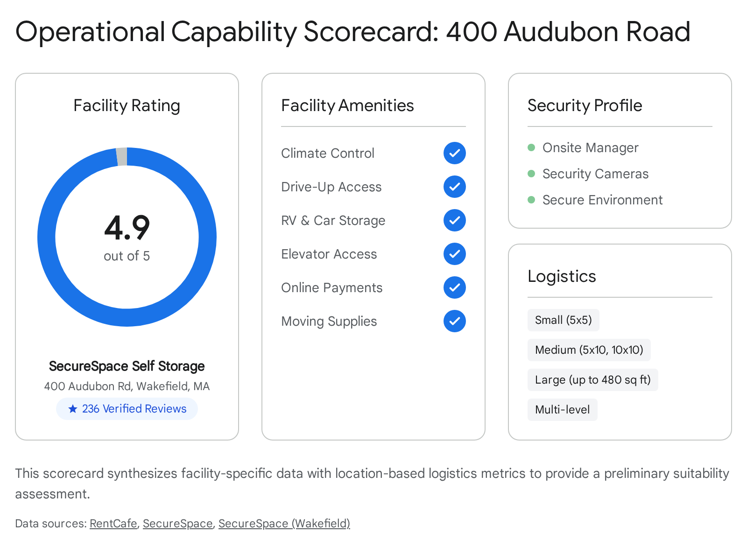This screenshot has width=747, height=560.
Task: Click the green dot beside Onsite Manager
Action: [x=531, y=148]
